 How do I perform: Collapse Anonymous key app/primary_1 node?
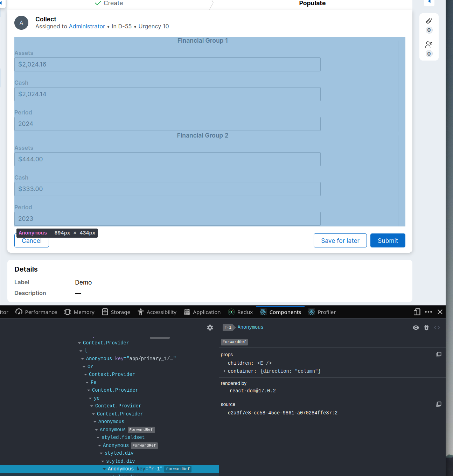pyautogui.click(x=83, y=359)
